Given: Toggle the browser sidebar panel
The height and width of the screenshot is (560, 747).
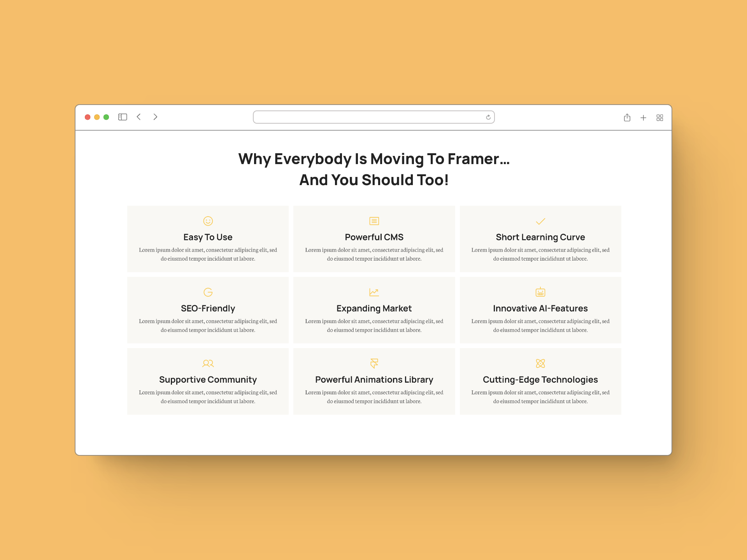Looking at the screenshot, I should click(122, 117).
